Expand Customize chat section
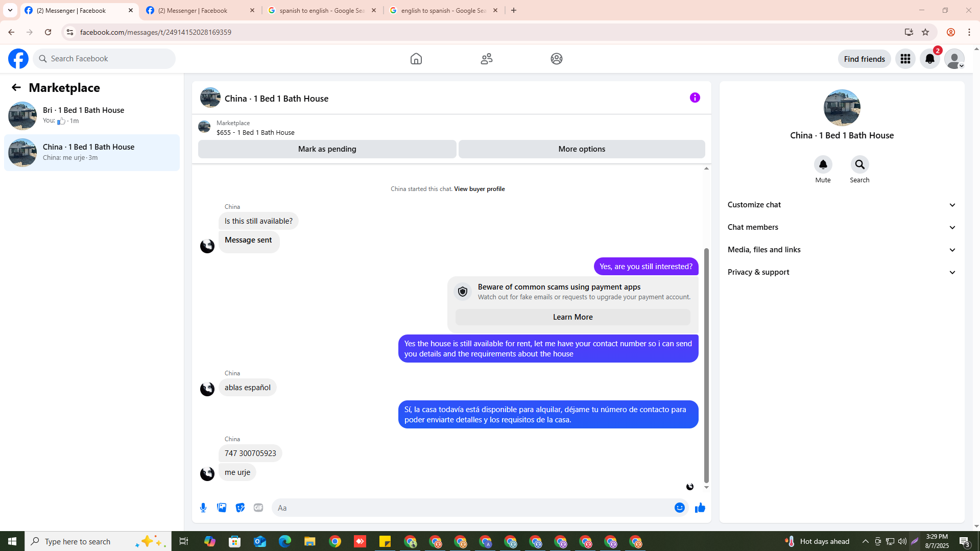This screenshot has width=980, height=551. coord(842,205)
